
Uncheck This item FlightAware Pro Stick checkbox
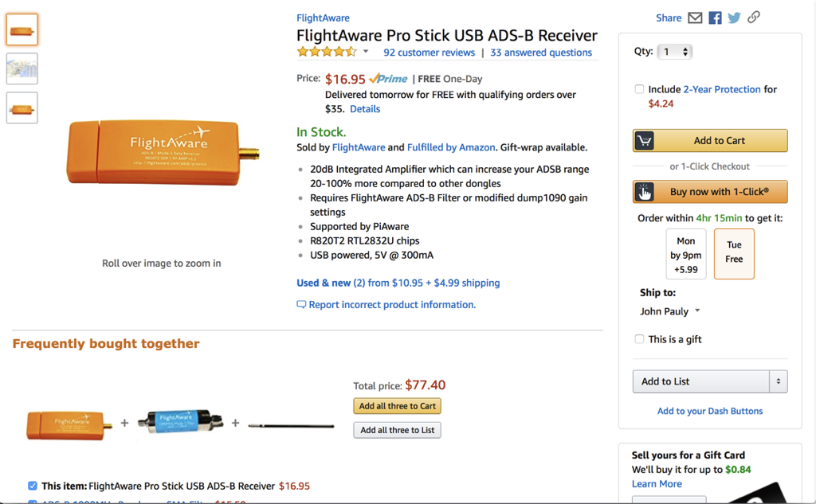33,486
